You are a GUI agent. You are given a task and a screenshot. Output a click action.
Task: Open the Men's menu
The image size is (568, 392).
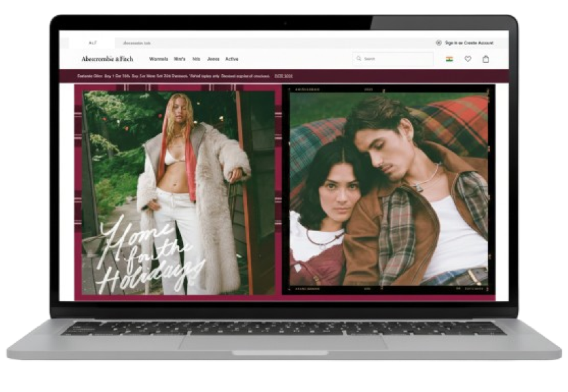point(180,59)
